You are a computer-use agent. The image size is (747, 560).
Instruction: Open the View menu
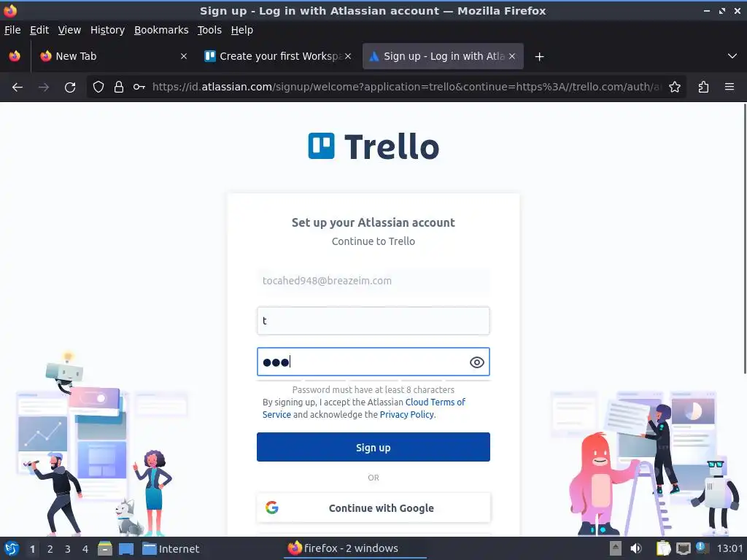[69, 30]
